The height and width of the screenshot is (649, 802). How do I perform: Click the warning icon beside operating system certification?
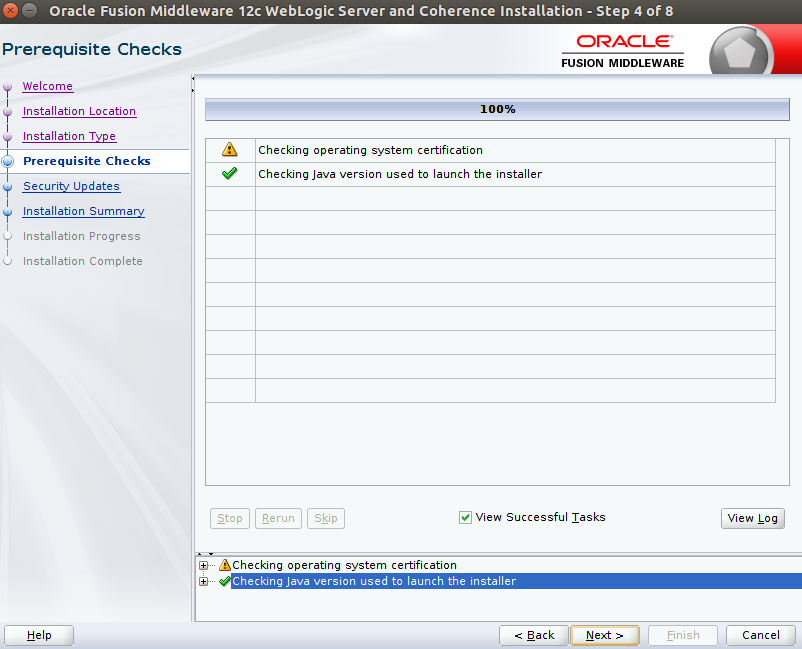230,149
